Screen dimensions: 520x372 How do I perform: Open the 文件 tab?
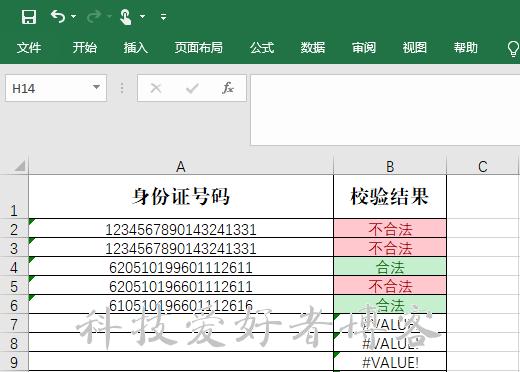(x=29, y=48)
